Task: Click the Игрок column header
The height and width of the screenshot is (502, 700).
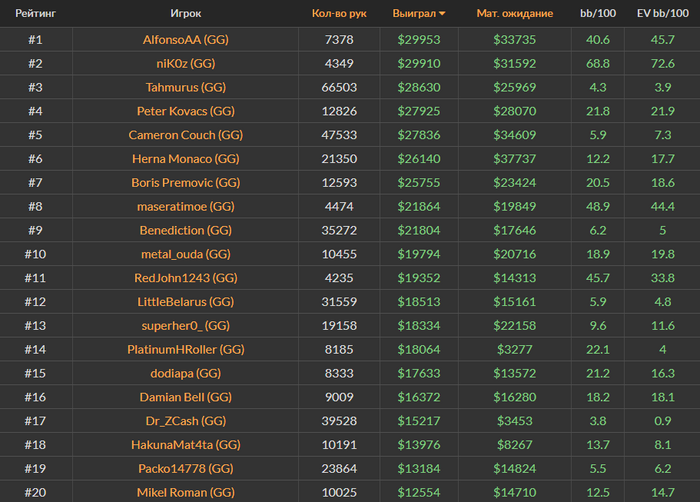Action: pos(186,14)
